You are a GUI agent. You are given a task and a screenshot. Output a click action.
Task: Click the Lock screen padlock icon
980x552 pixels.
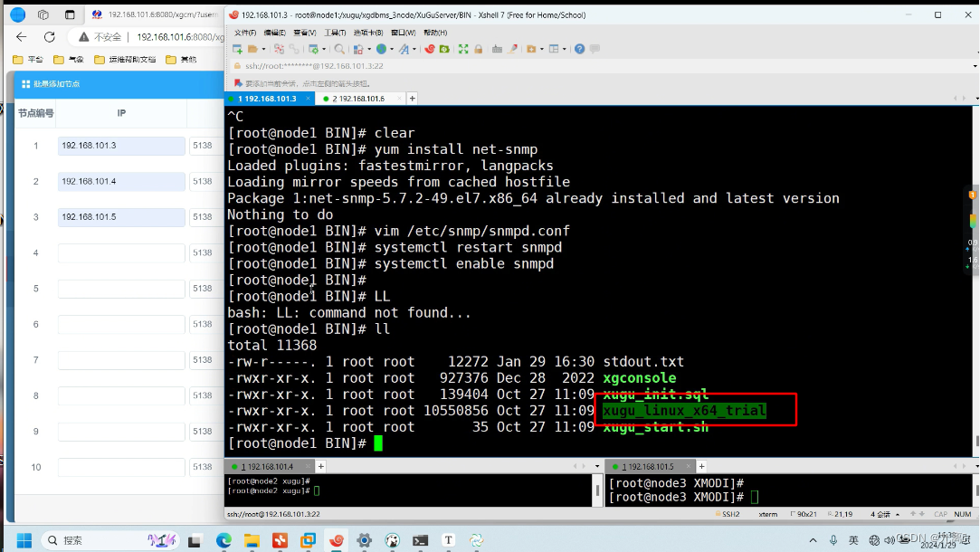tap(478, 49)
